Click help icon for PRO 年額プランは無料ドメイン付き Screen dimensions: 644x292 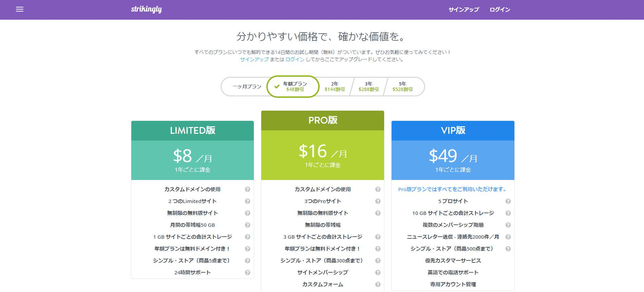pos(378,249)
